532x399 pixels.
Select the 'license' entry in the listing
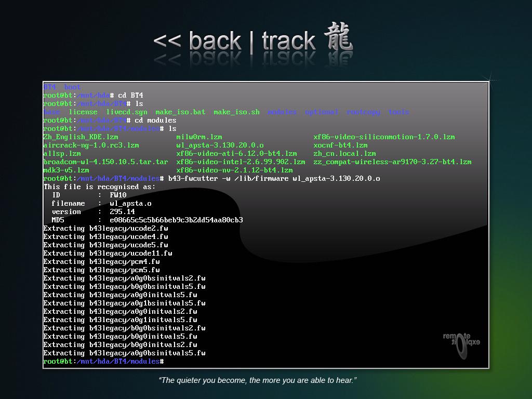click(83, 112)
